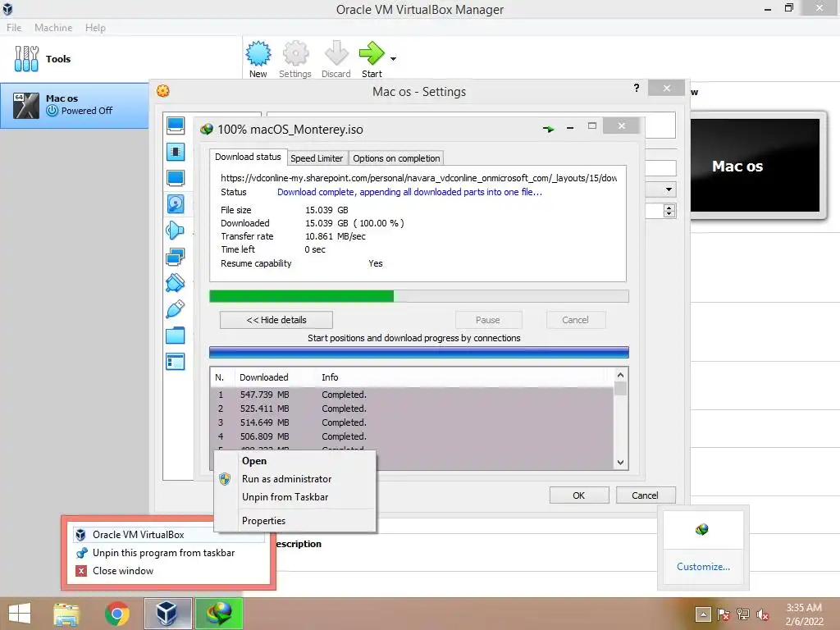Viewport: 840px width, 630px height.
Task: Open the Help menu
Action: point(95,28)
